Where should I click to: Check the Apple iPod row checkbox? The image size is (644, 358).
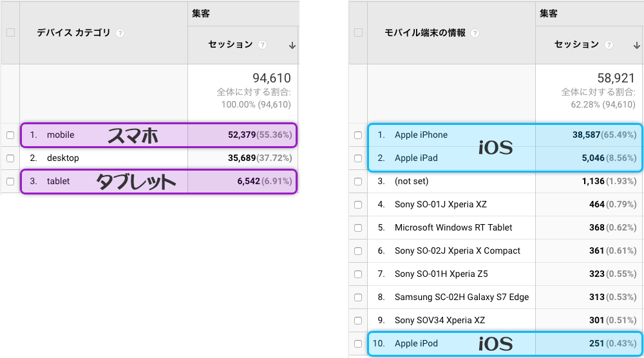pos(358,344)
